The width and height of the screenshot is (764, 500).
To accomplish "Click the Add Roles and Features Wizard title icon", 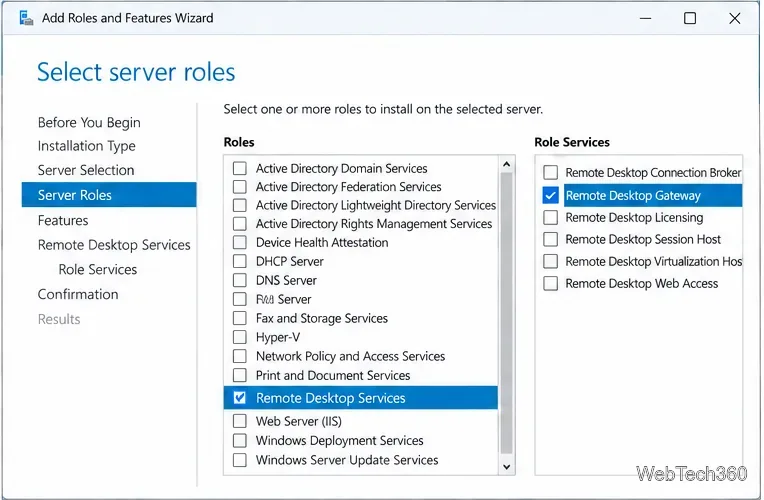I will (x=26, y=18).
